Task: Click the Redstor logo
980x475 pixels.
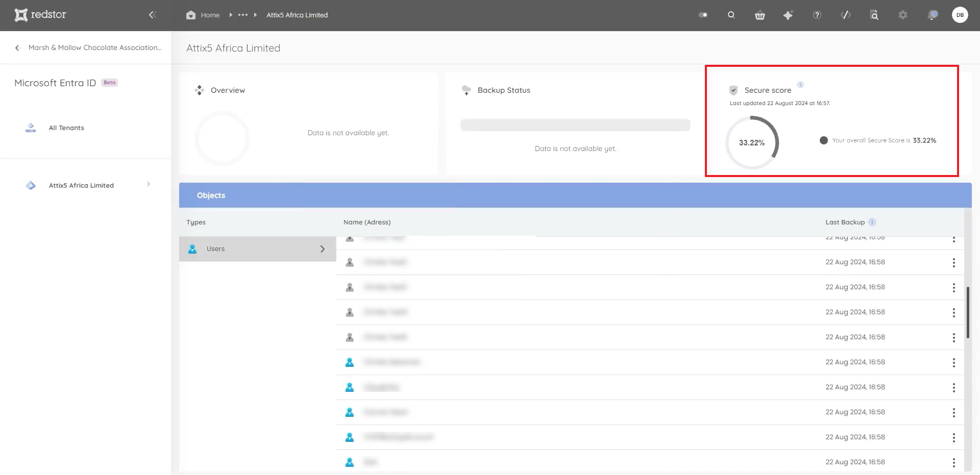Action: tap(40, 15)
